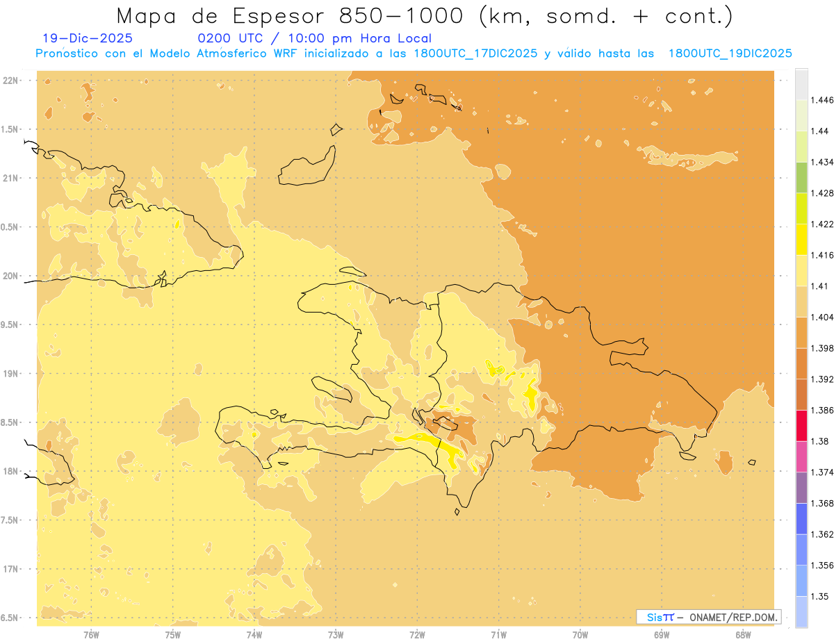Image resolution: width=834 pixels, height=644 pixels.
Task: Click the colorbar value 1.434
Action: [822, 162]
